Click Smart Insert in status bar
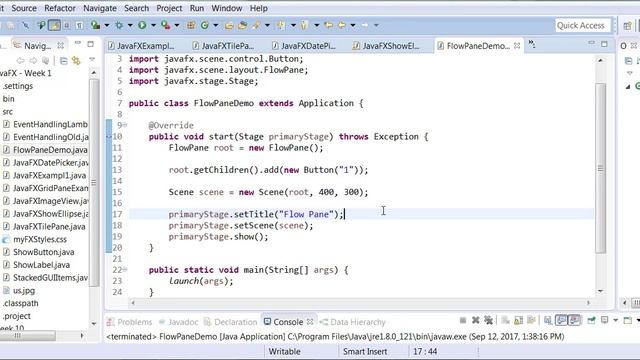The height and width of the screenshot is (360, 640). tap(365, 351)
